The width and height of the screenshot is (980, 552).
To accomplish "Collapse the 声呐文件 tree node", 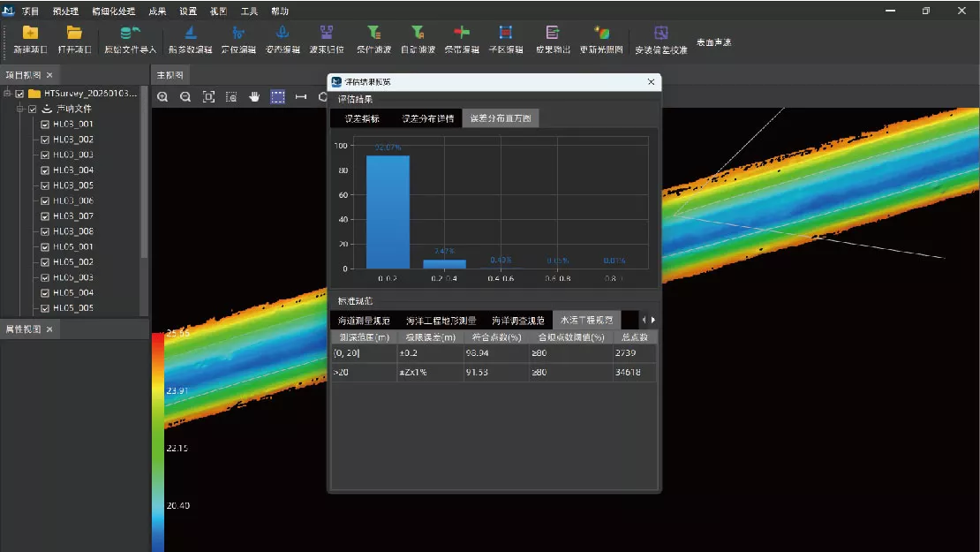I will (x=20, y=109).
